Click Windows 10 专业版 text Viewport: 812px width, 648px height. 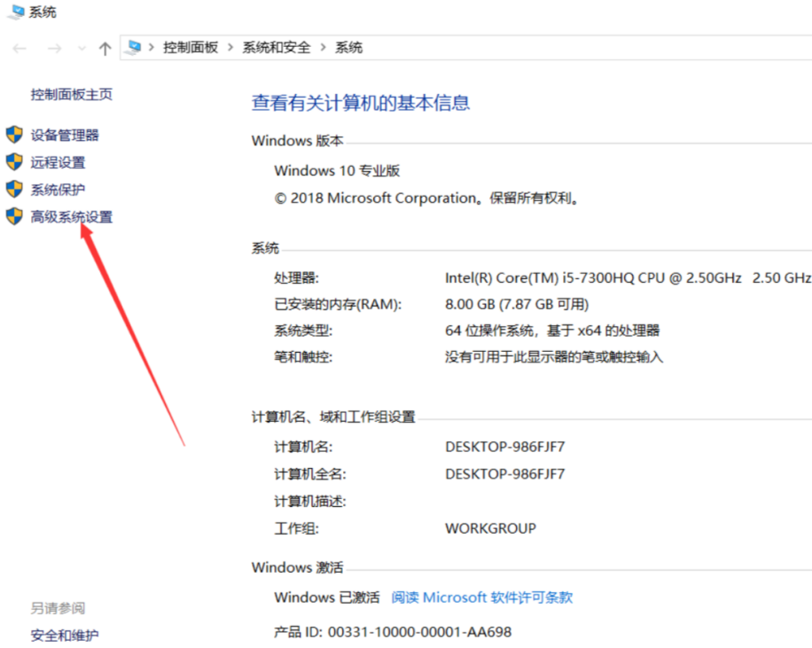337,170
